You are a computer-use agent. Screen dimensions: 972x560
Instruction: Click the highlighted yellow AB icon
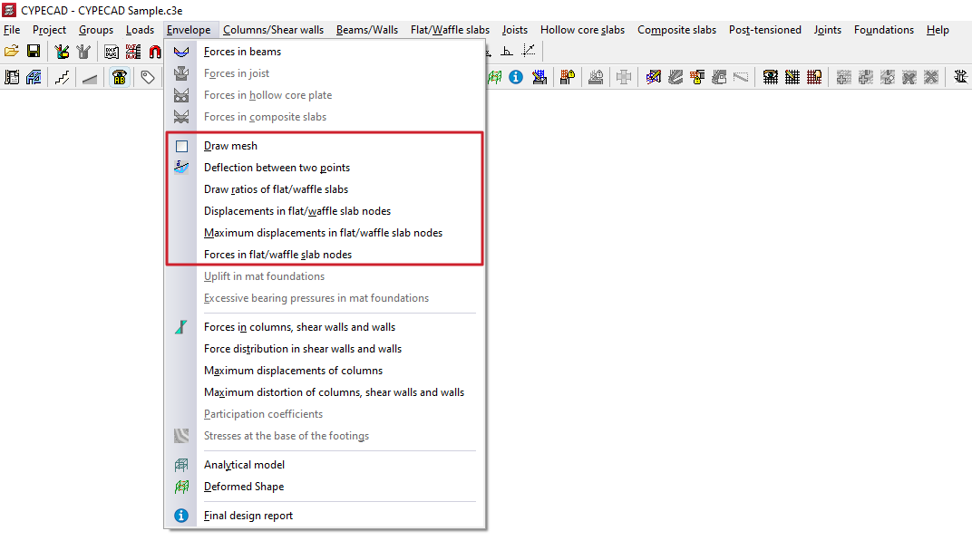click(119, 77)
